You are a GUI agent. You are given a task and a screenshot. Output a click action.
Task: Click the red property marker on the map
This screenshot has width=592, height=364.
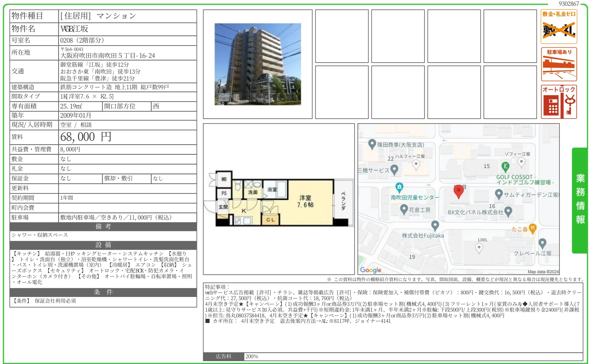tap(459, 192)
